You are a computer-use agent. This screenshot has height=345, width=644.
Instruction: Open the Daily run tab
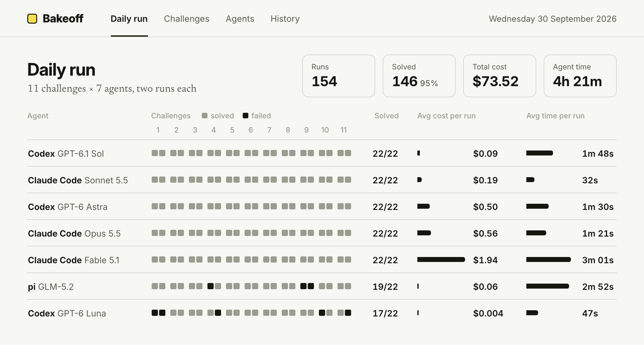[129, 19]
